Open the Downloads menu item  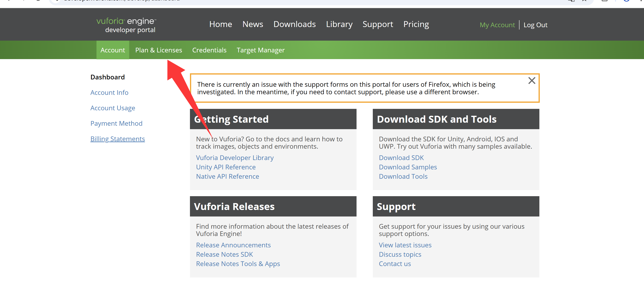point(294,24)
